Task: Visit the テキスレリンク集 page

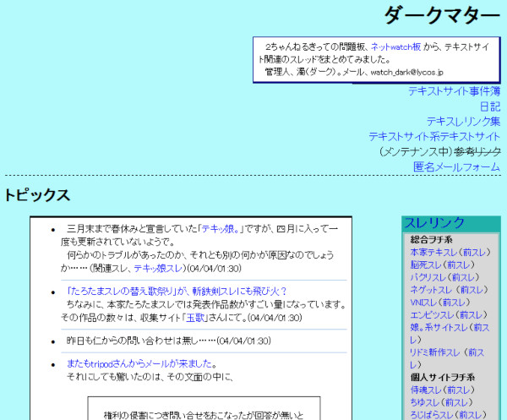Action: (x=463, y=122)
